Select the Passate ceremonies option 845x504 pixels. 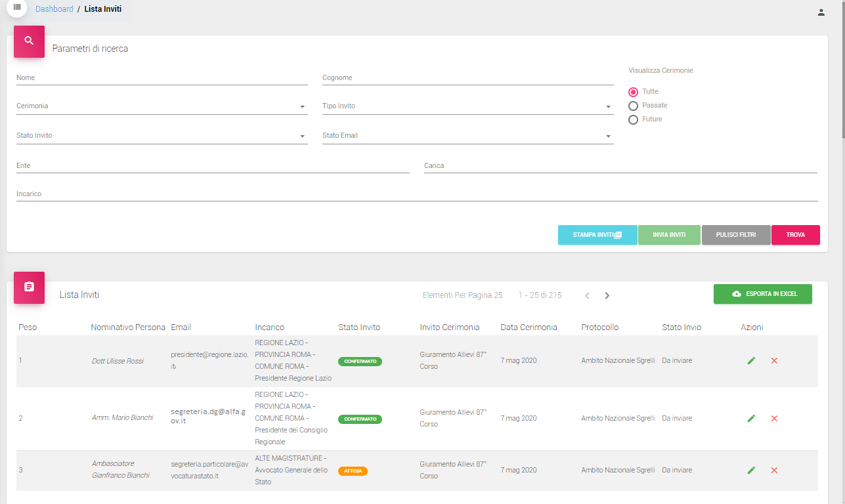pyautogui.click(x=634, y=106)
